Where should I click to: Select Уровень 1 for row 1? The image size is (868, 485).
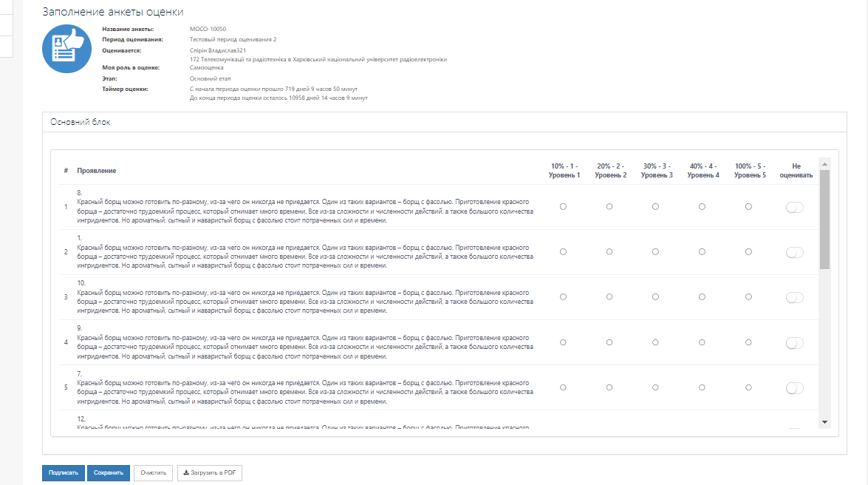point(563,207)
